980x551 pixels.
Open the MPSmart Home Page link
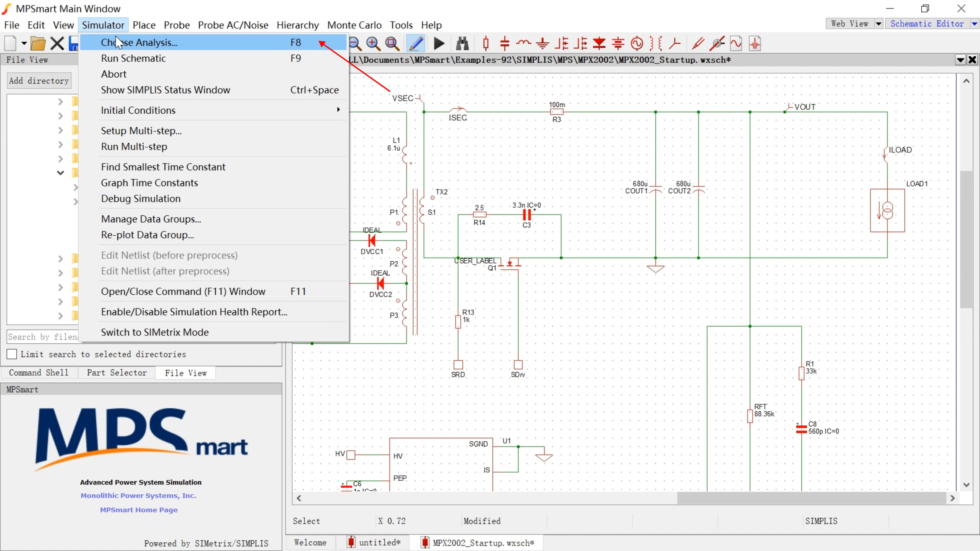tap(139, 510)
